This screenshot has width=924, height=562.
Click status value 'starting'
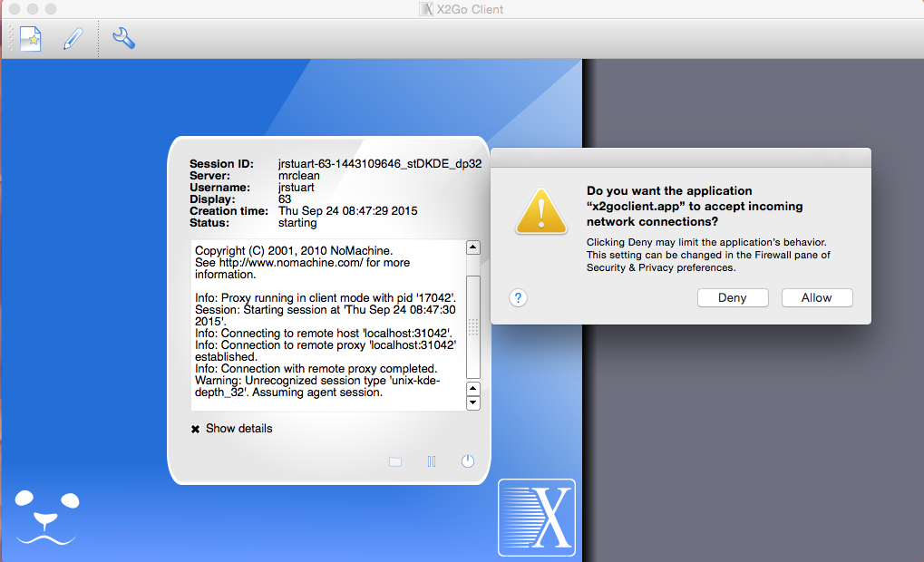pyautogui.click(x=297, y=223)
